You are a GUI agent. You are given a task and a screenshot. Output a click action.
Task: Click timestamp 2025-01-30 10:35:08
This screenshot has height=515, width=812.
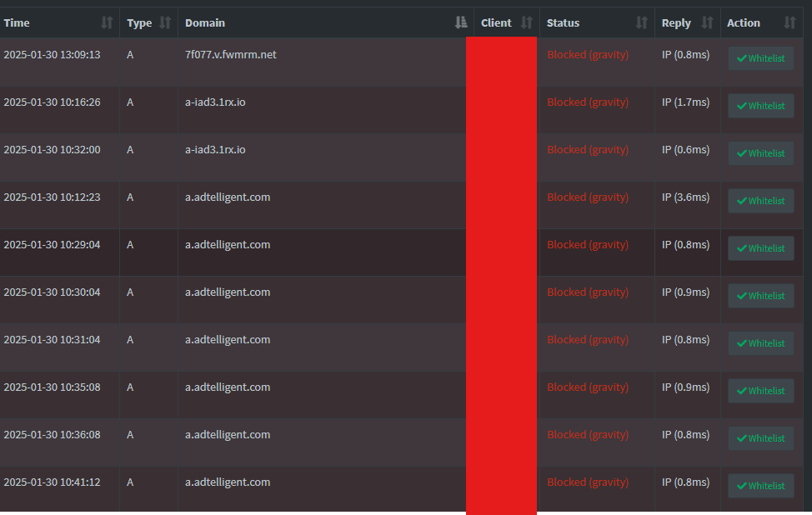pos(52,387)
